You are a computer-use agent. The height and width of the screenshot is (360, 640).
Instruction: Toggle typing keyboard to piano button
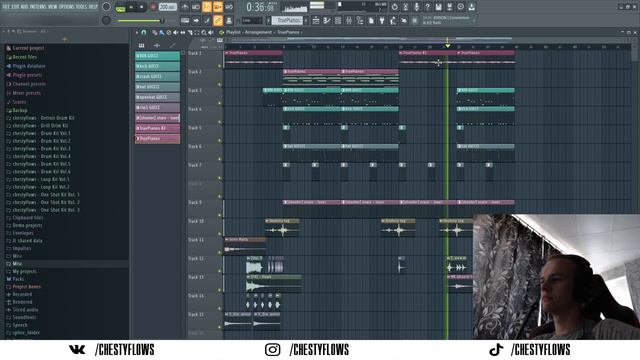[x=185, y=20]
